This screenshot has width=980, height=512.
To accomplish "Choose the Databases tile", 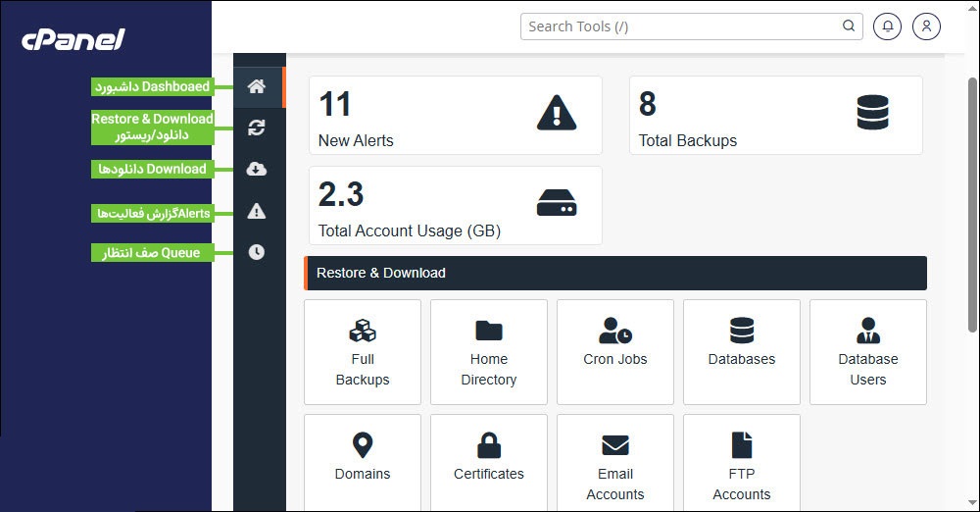I will (742, 352).
